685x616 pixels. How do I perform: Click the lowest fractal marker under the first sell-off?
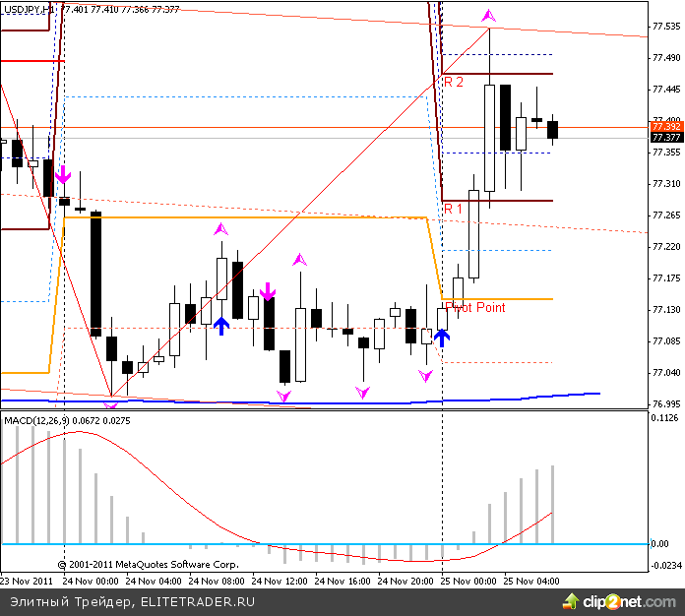tap(111, 403)
